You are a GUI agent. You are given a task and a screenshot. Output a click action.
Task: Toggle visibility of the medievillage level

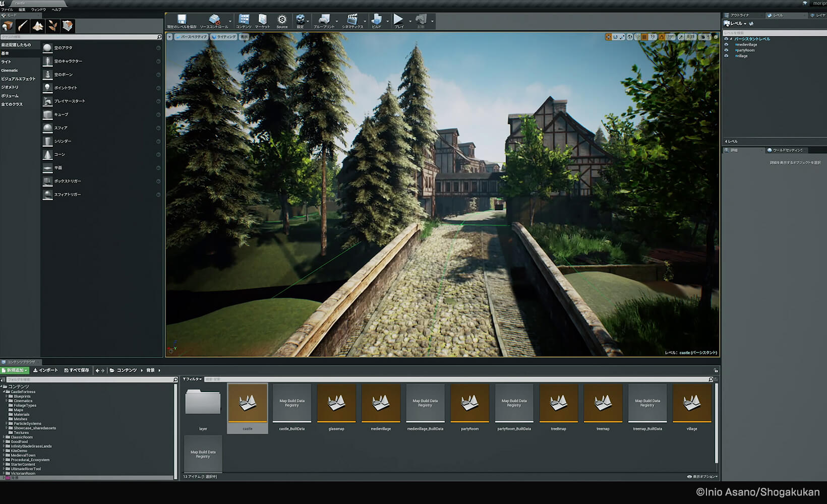(726, 44)
